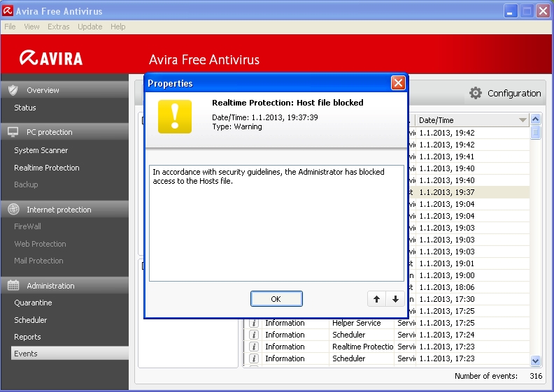Click the Avira umbrella logo in title bar

(8, 11)
